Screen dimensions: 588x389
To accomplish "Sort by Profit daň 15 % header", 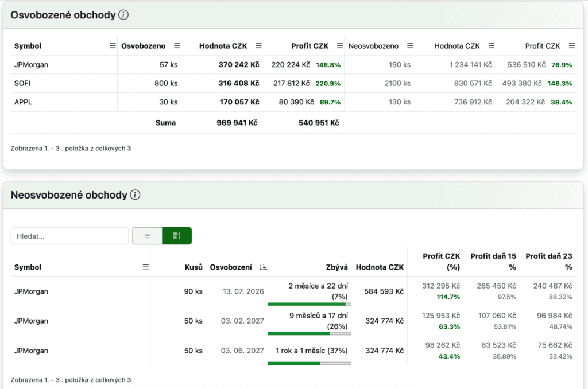I will [493, 262].
